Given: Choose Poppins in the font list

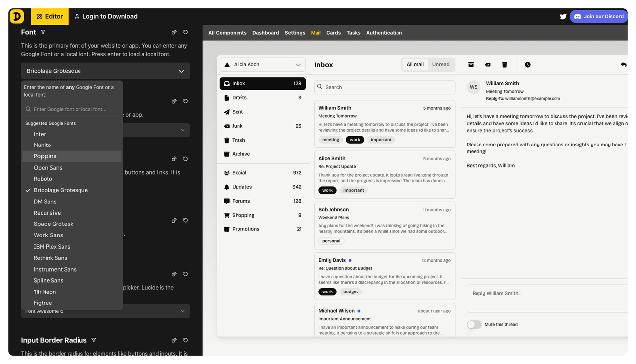Looking at the screenshot, I should [72, 156].
